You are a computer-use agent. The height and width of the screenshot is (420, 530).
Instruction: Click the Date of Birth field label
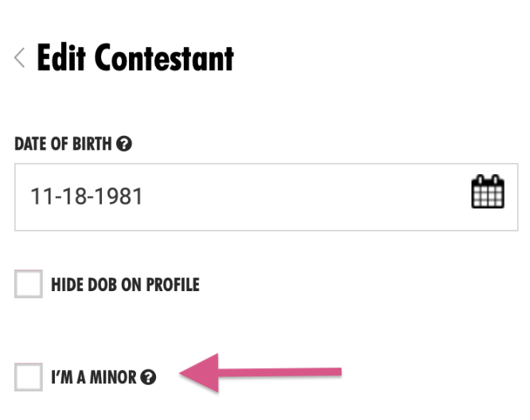(64, 145)
